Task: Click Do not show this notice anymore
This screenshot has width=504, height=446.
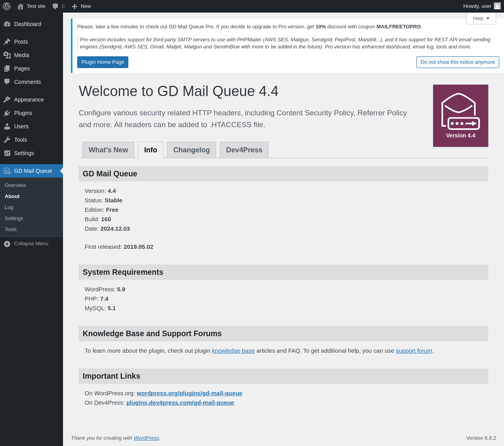Action: [458, 62]
